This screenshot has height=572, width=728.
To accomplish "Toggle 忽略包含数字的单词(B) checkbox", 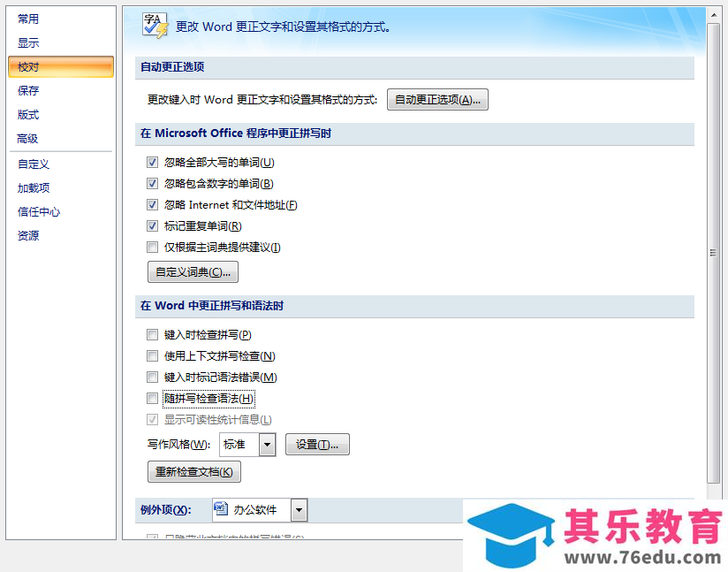I will click(x=152, y=184).
